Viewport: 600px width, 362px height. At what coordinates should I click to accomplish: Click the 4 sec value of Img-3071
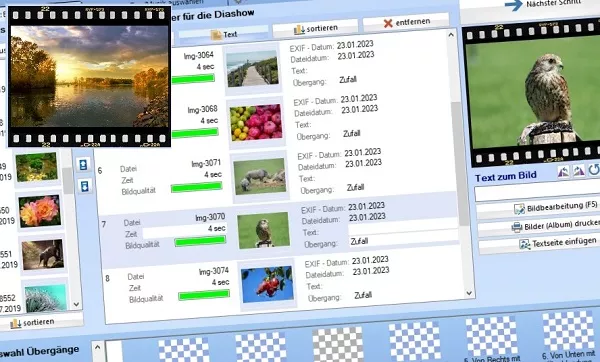(x=213, y=175)
